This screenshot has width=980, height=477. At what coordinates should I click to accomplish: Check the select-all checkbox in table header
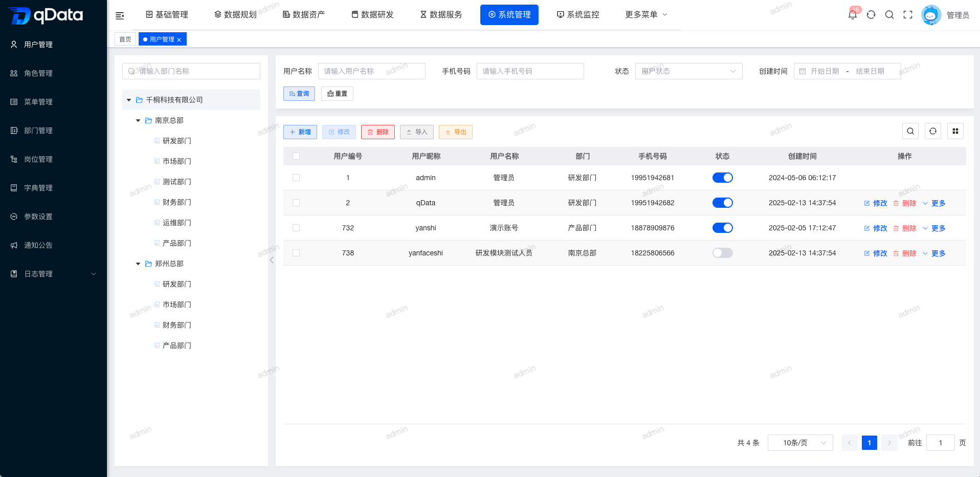tap(296, 156)
